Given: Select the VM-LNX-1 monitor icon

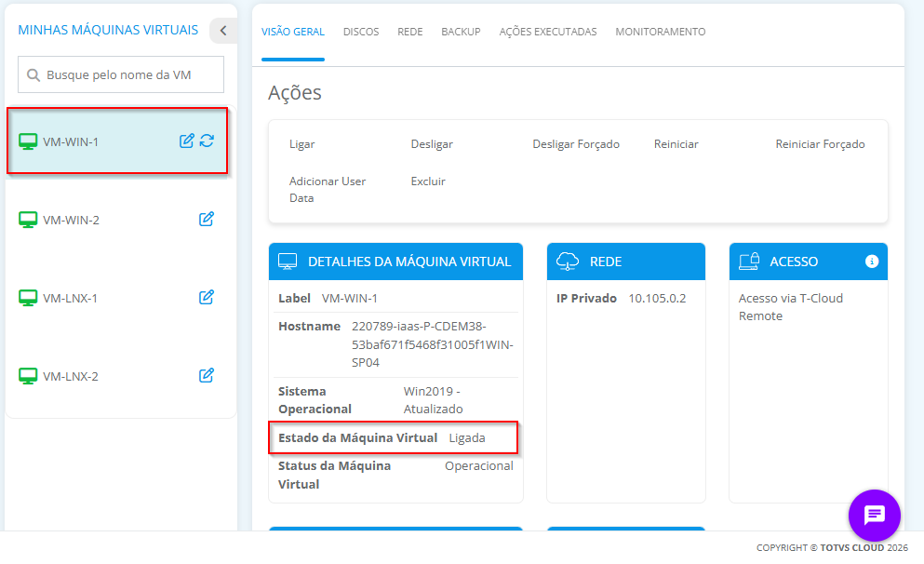Looking at the screenshot, I should click(x=28, y=298).
